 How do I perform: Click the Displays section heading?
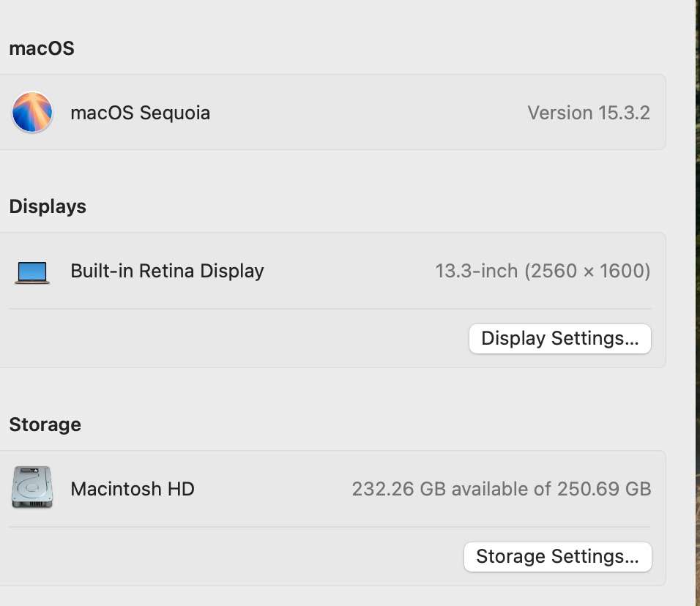click(x=48, y=206)
